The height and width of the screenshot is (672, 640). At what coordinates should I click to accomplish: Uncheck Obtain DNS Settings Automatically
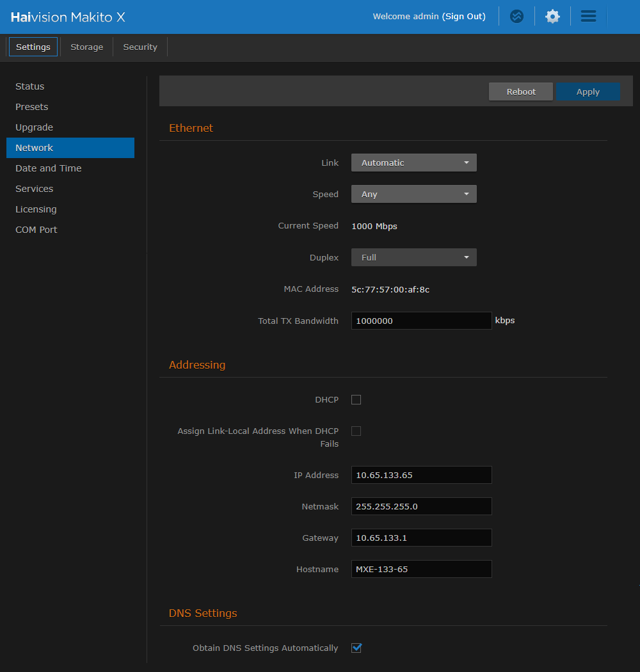[356, 648]
